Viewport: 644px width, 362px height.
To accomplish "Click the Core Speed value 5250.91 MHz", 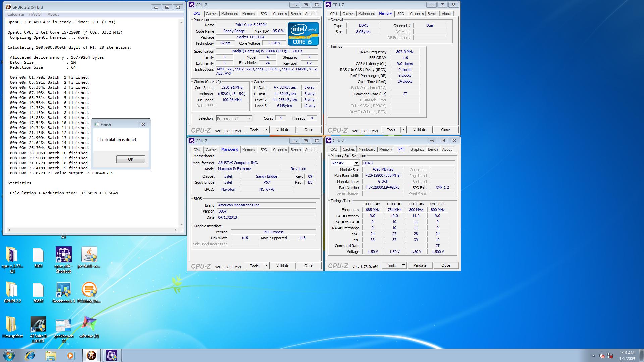I will (x=232, y=88).
